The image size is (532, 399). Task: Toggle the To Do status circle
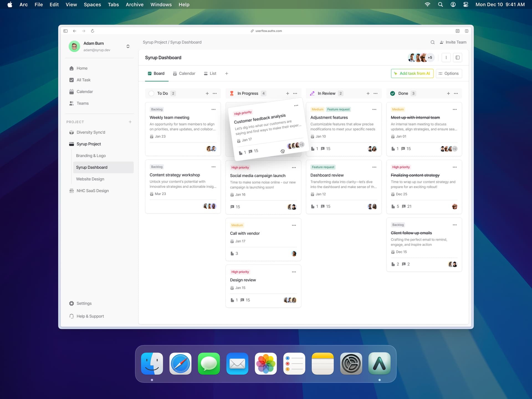point(151,93)
